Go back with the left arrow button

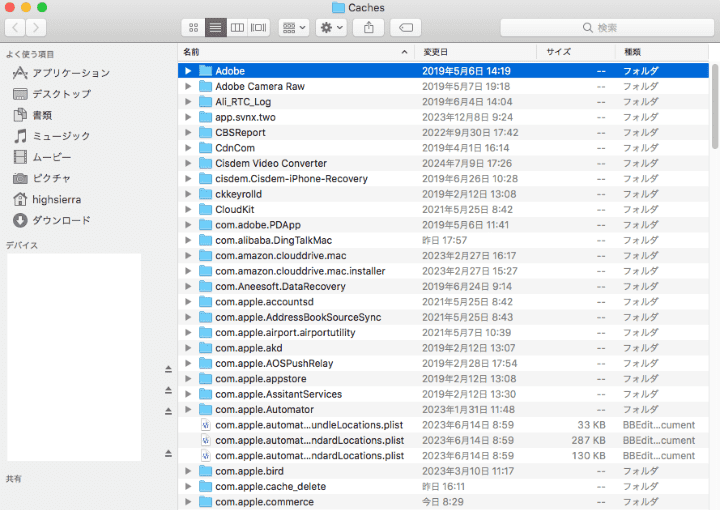tap(15, 27)
